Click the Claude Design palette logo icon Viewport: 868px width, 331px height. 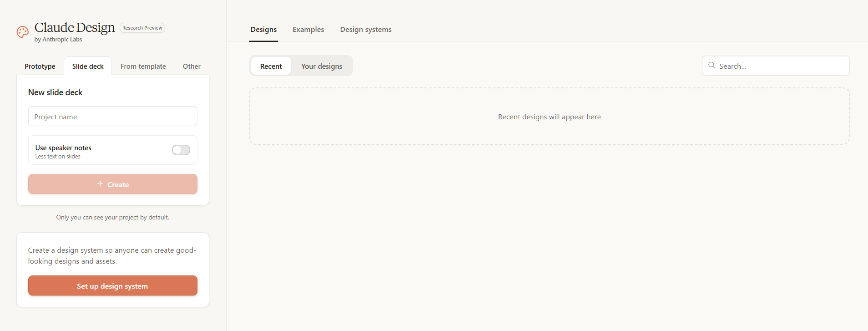tap(23, 32)
